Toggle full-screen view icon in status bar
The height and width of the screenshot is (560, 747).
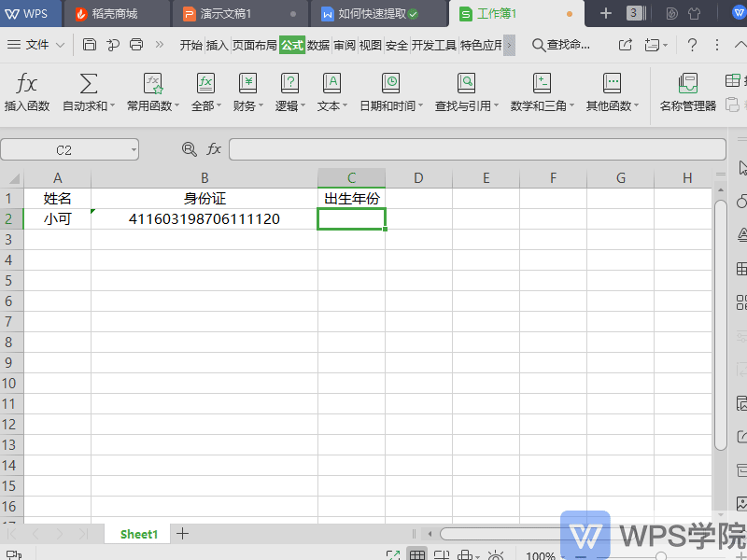click(393, 555)
